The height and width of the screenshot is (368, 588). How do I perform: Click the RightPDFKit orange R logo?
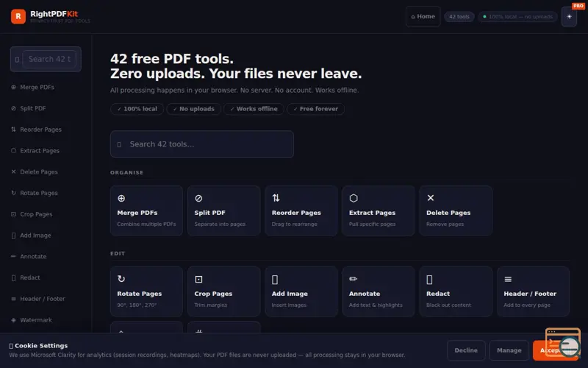point(18,16)
